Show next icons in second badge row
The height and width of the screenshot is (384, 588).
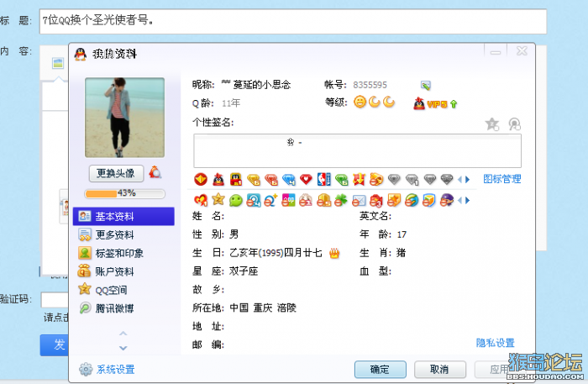point(468,201)
